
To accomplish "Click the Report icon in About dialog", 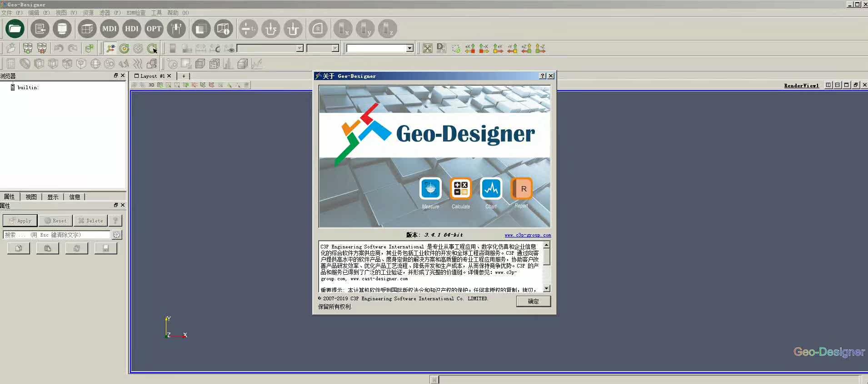I will (521, 188).
